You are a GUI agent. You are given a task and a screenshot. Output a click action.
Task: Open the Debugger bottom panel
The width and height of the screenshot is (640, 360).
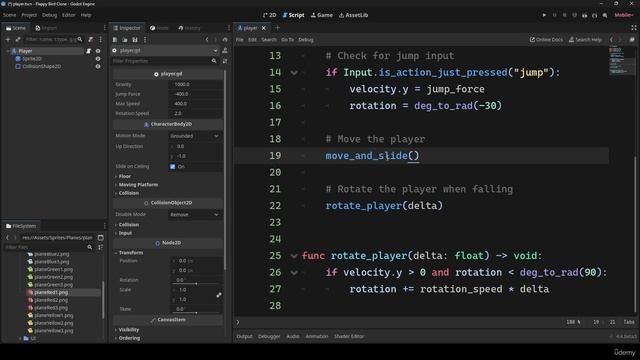[269, 336]
